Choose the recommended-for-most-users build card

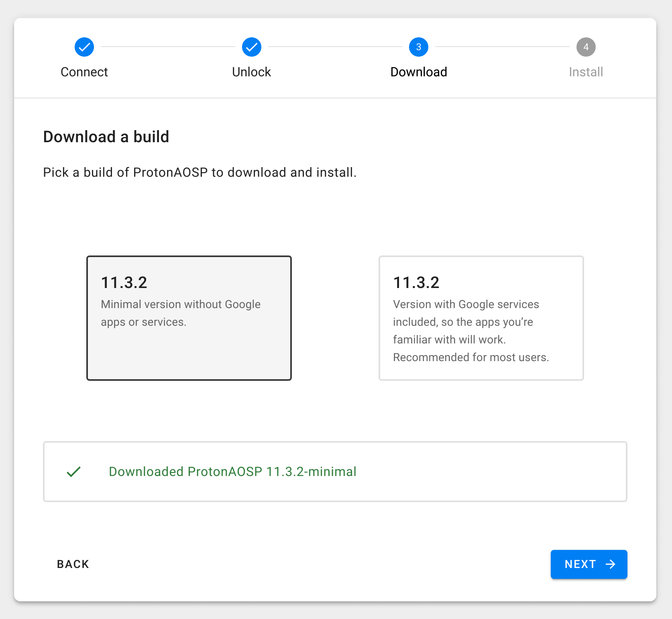click(481, 318)
